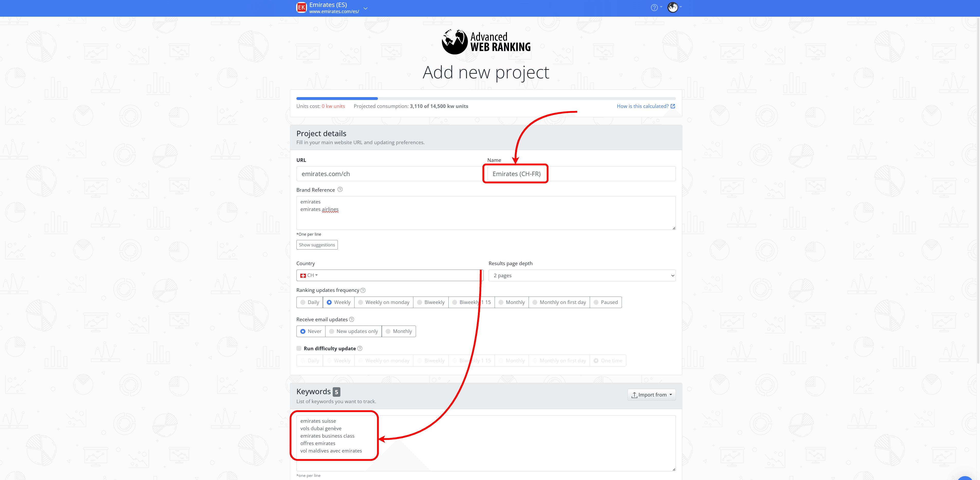Click into the Brand Reference textarea
This screenshot has height=480, width=980.
[486, 213]
